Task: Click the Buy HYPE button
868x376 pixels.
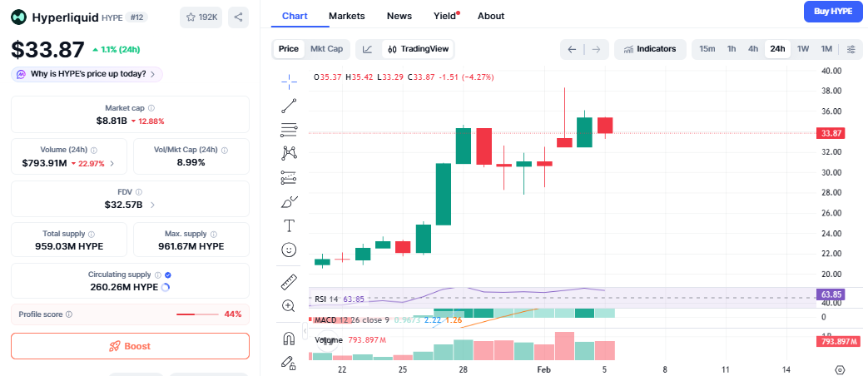Action: click(x=832, y=12)
